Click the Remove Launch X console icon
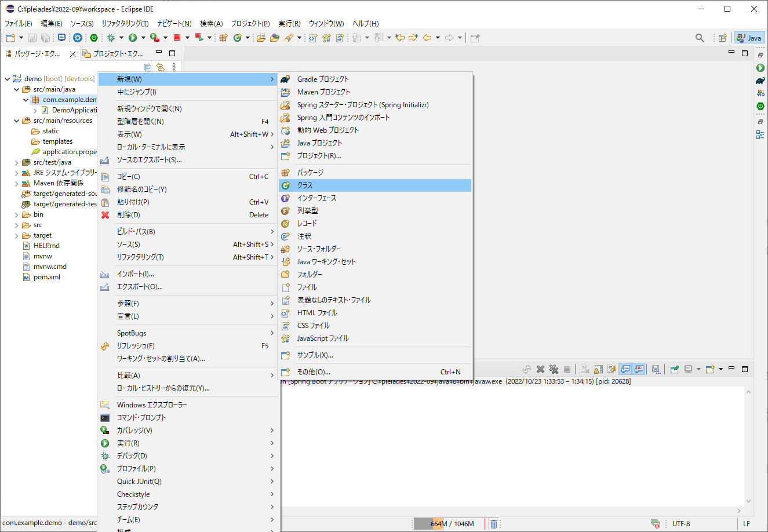The image size is (768, 532). click(x=540, y=369)
